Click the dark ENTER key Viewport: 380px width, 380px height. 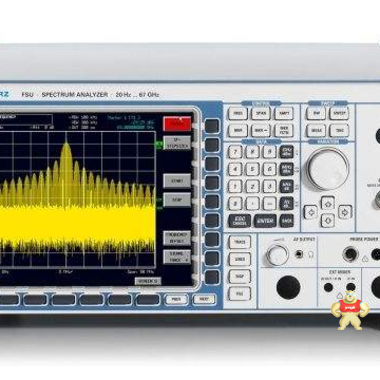[265, 221]
